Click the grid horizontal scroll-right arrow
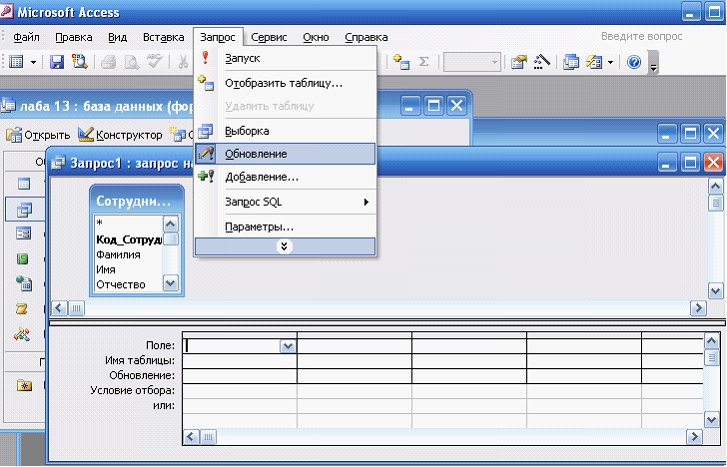 694,437
